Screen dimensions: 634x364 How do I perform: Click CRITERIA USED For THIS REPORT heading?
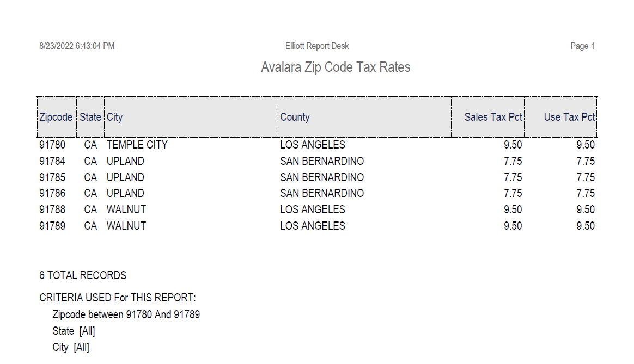coord(118,298)
